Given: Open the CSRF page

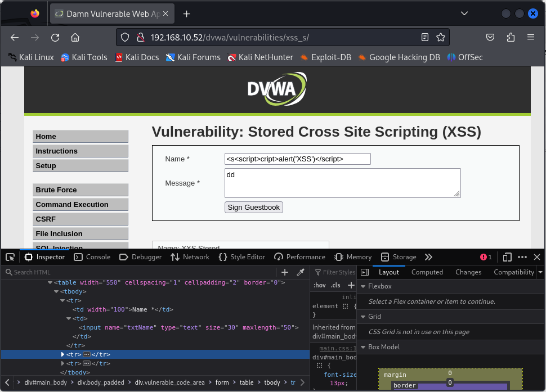Looking at the screenshot, I should [80, 219].
